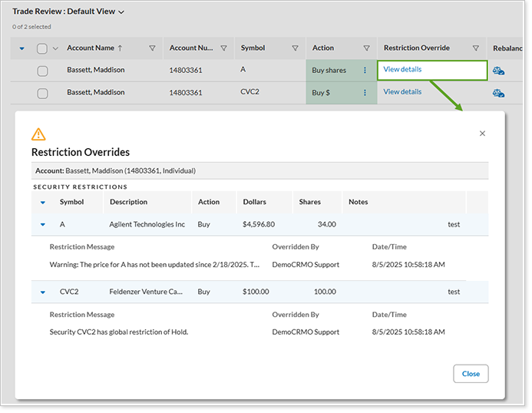
Task: Click View details for symbol A
Action: tap(402, 70)
